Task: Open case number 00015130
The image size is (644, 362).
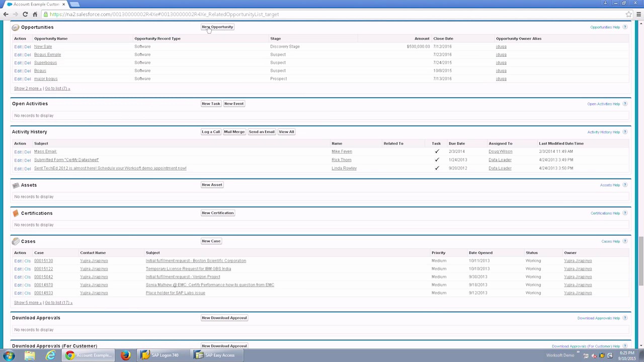Action: click(x=43, y=261)
